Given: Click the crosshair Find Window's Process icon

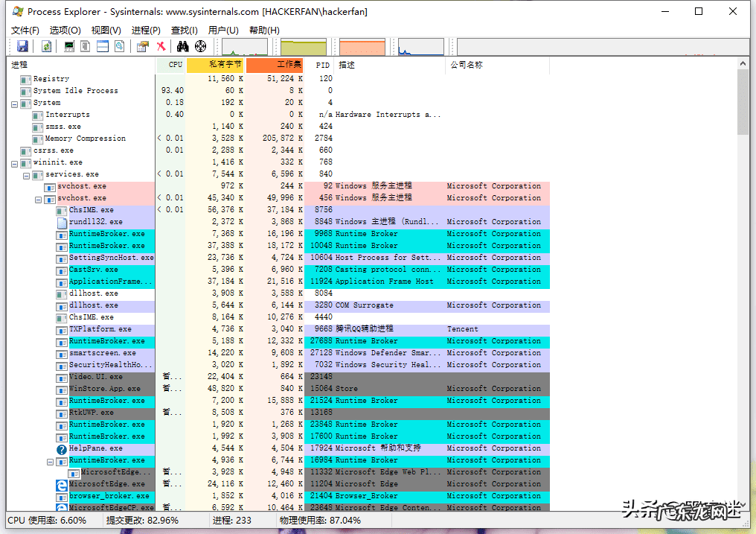Looking at the screenshot, I should click(200, 46).
